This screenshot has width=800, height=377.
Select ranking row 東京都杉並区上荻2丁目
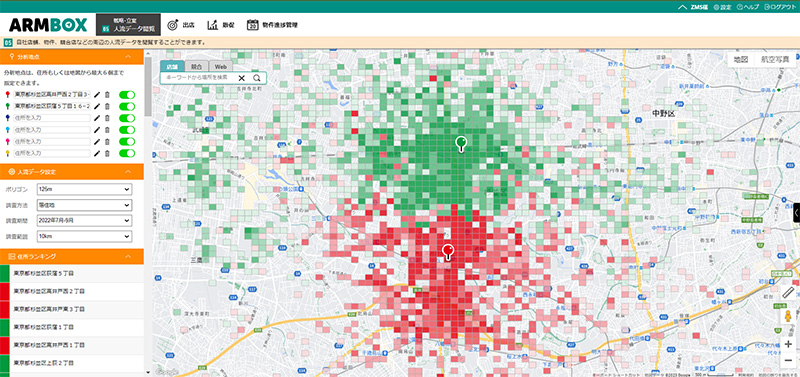[72, 363]
